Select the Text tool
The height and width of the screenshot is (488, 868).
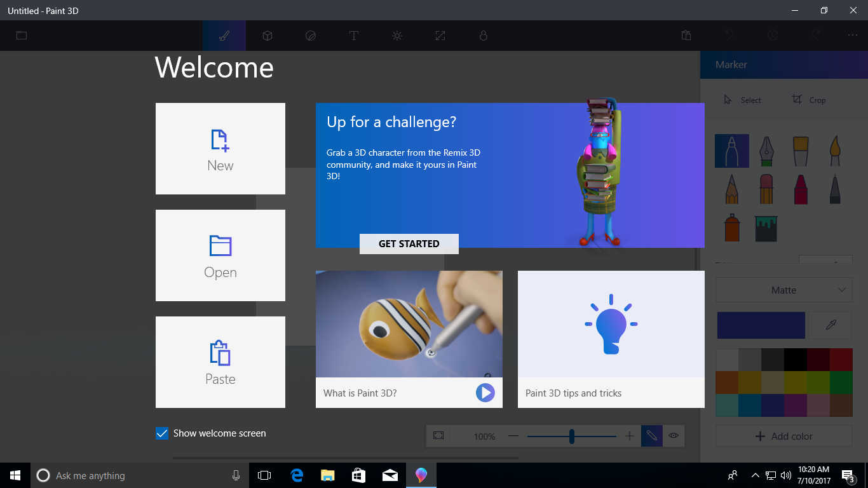pyautogui.click(x=354, y=36)
